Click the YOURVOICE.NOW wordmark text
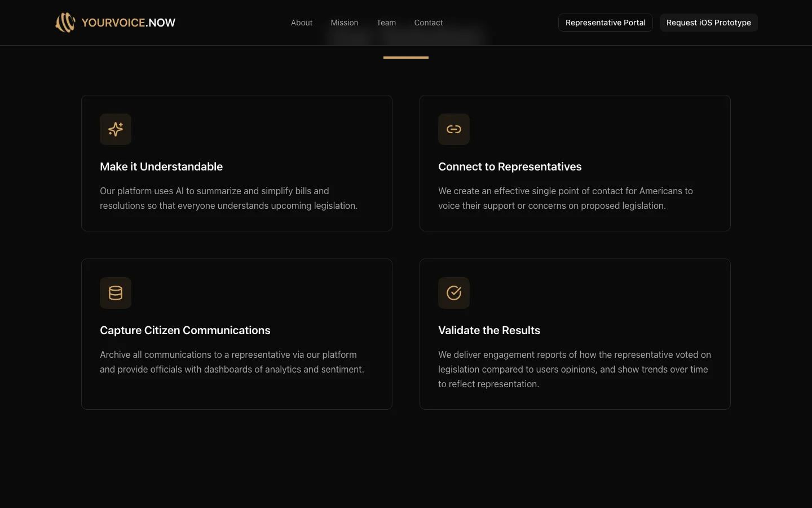812x508 pixels. click(x=128, y=23)
